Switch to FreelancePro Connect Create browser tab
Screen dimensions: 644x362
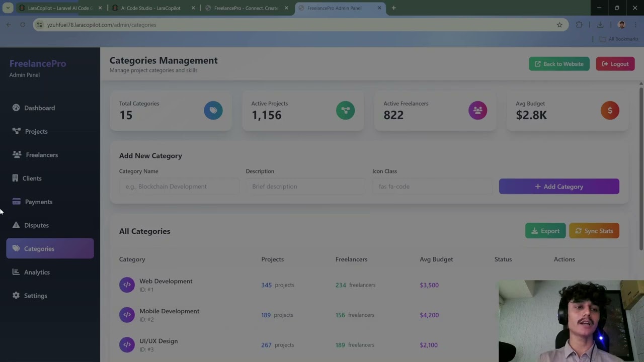[246, 8]
